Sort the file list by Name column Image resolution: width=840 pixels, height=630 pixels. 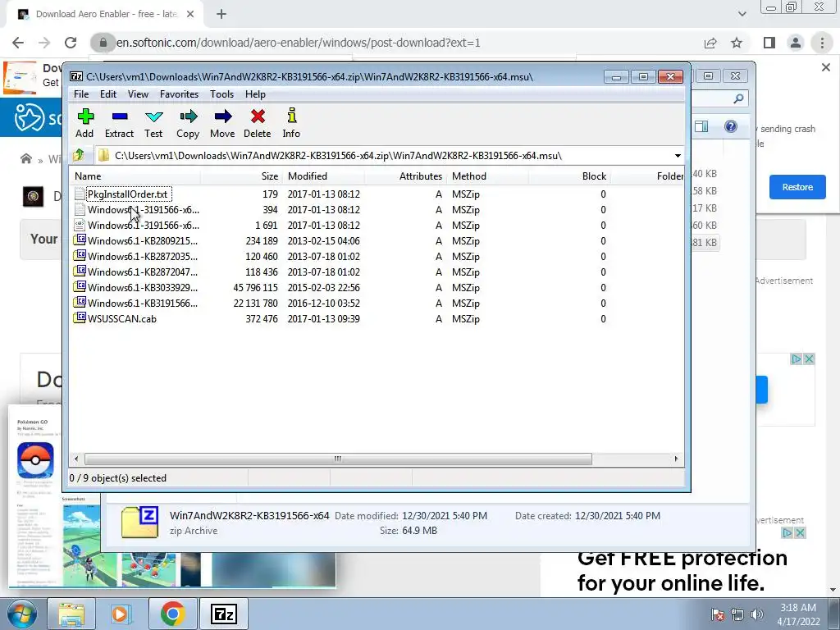tap(135, 176)
